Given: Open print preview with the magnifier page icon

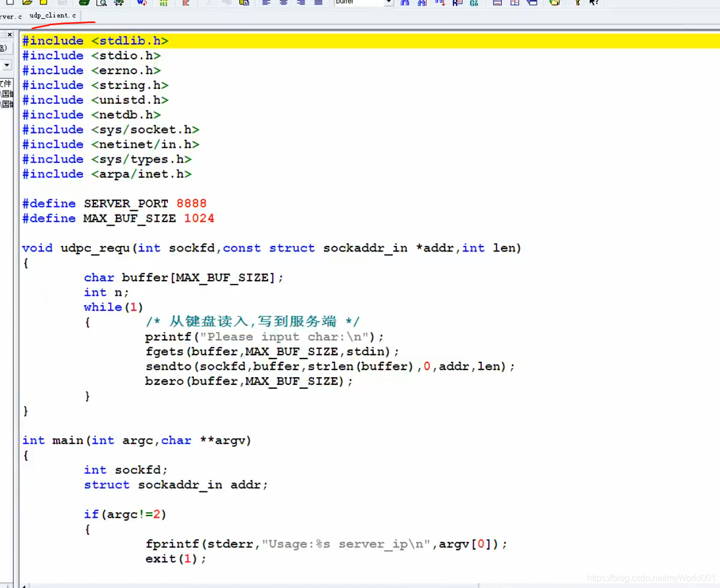Looking at the screenshot, I should click(102, 3).
